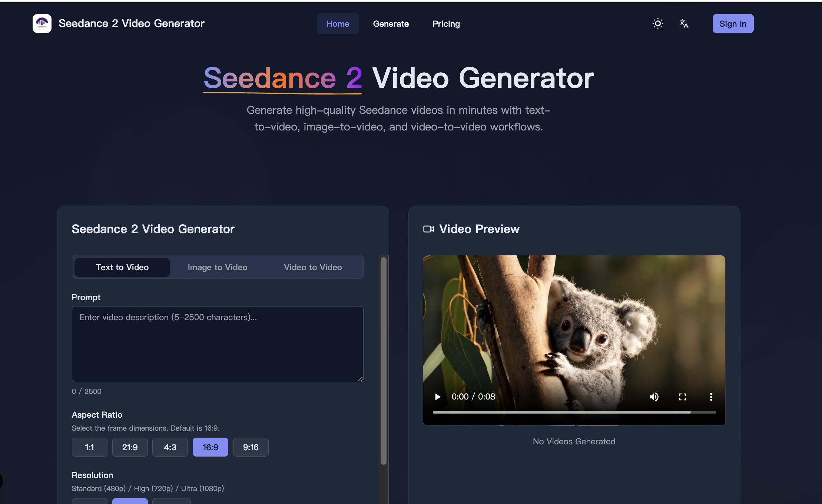Open the Pricing page
Image resolution: width=822 pixels, height=504 pixels.
pyautogui.click(x=446, y=23)
